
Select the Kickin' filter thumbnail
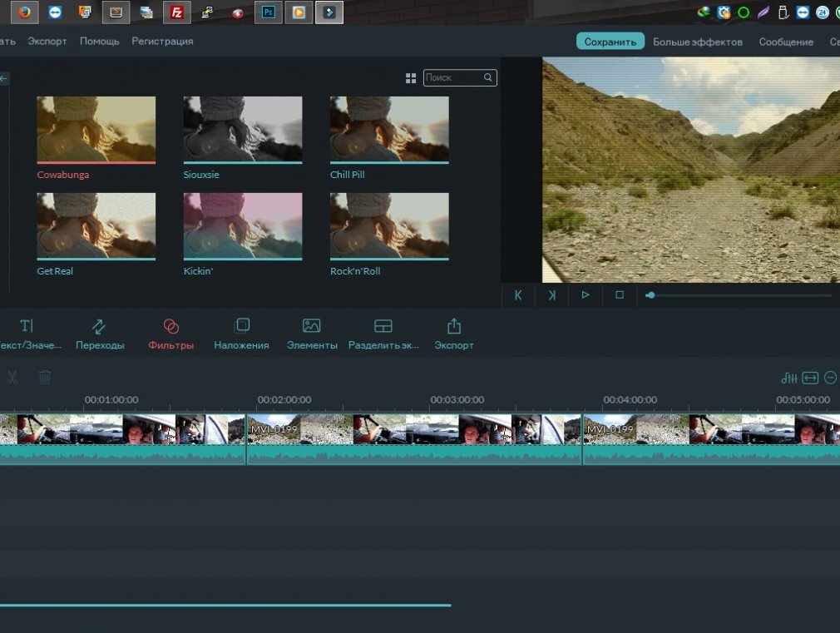[x=243, y=225]
